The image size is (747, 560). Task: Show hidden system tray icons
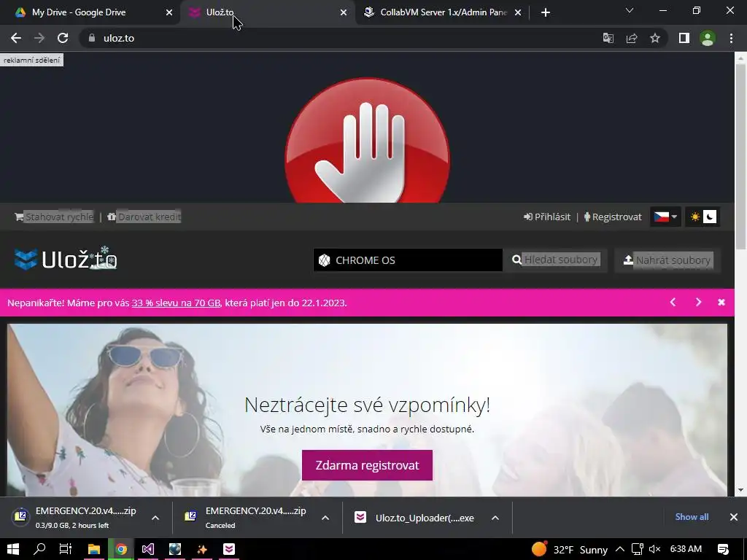coord(620,549)
